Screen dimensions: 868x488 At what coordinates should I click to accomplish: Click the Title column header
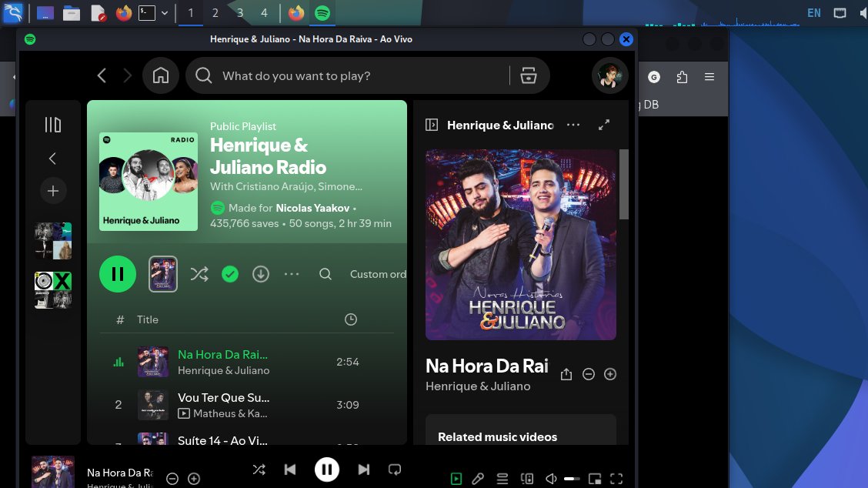pos(148,319)
